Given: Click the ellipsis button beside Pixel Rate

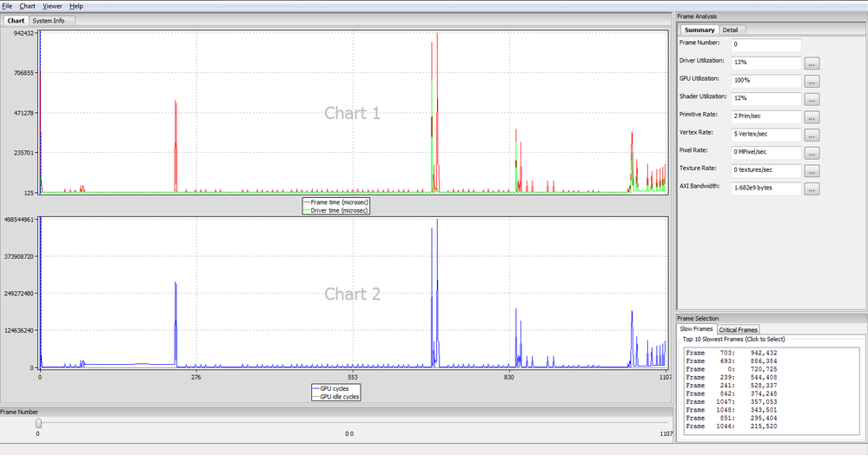Looking at the screenshot, I should [812, 153].
